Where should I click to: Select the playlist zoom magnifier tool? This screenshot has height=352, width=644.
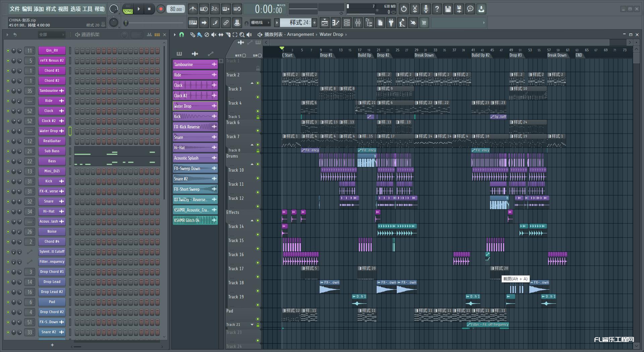[242, 35]
